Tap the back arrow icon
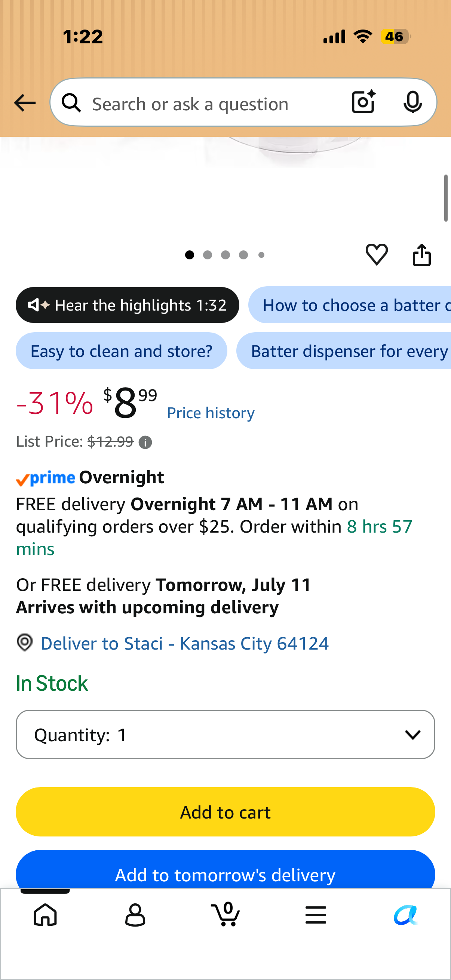451x980 pixels. click(25, 103)
